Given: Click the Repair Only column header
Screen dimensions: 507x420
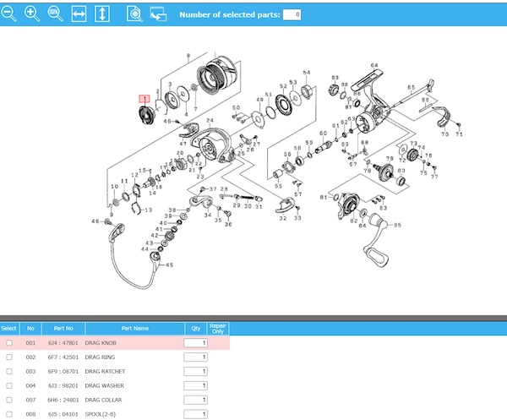Looking at the screenshot, I should (218, 328).
